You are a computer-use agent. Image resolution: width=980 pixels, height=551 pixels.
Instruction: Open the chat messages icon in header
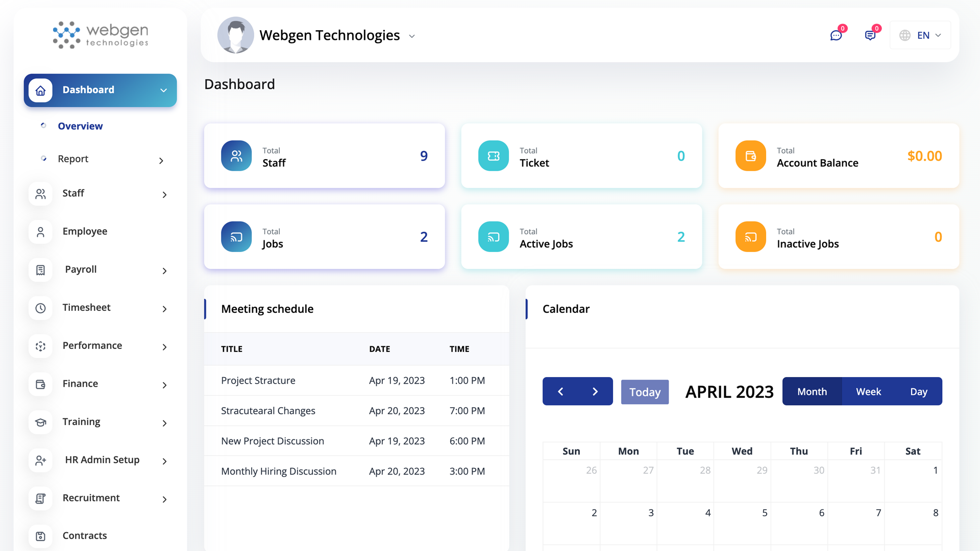pyautogui.click(x=836, y=35)
